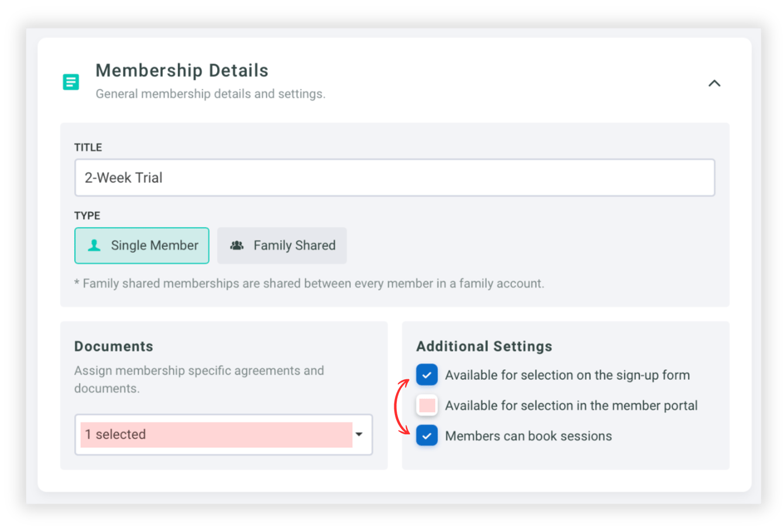Screen dimensions: 784x532
Task: Click the dropdown arrow icon on the documents selector
Action: [x=360, y=434]
